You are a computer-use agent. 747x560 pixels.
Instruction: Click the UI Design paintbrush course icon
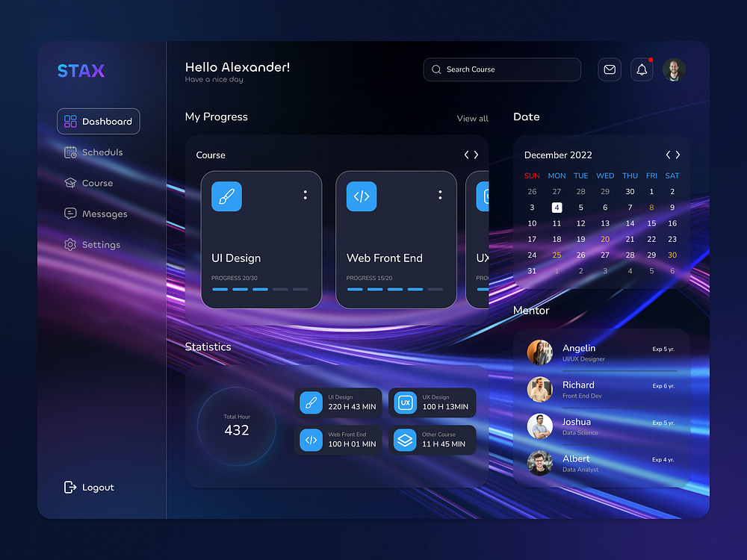click(x=226, y=196)
